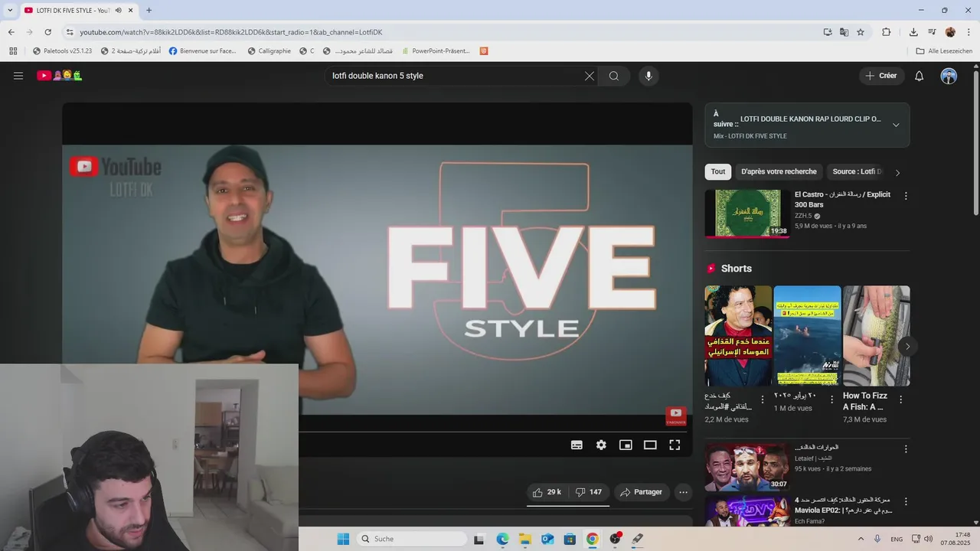Start voice search with the microphone

648,76
